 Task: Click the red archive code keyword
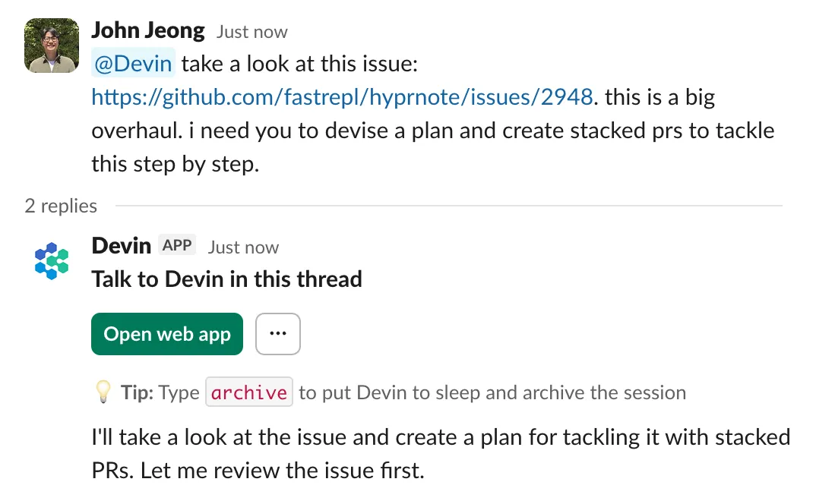(249, 392)
